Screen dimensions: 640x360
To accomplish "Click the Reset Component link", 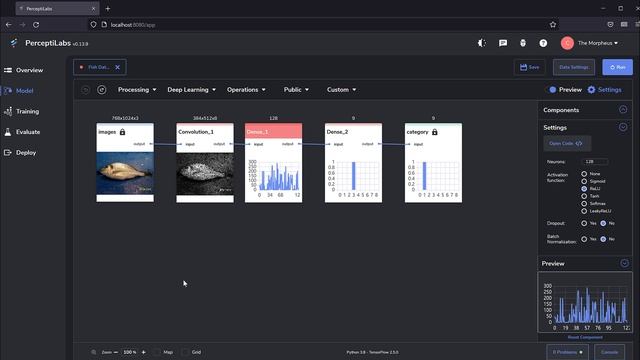I will (585, 337).
